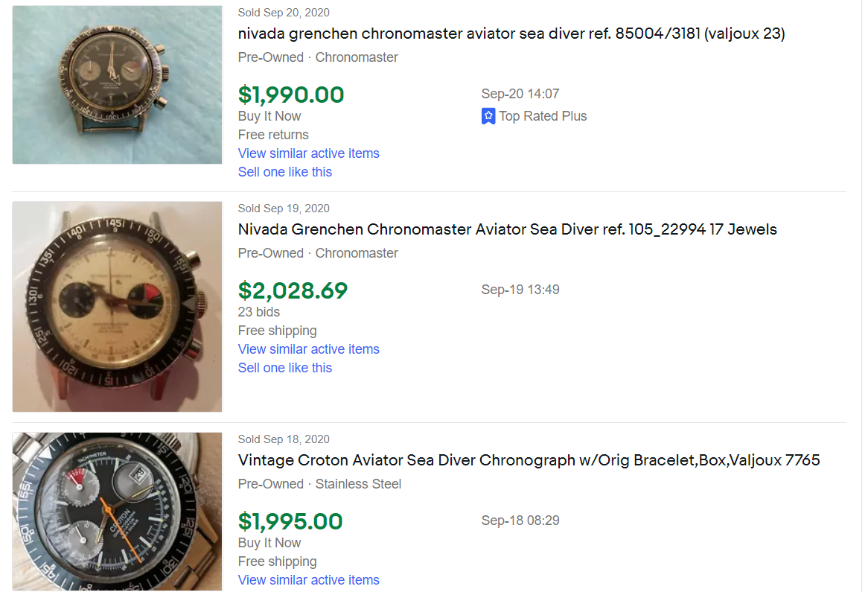Click the $1,990.00 sold price
The height and width of the screenshot is (592, 868).
(x=291, y=95)
